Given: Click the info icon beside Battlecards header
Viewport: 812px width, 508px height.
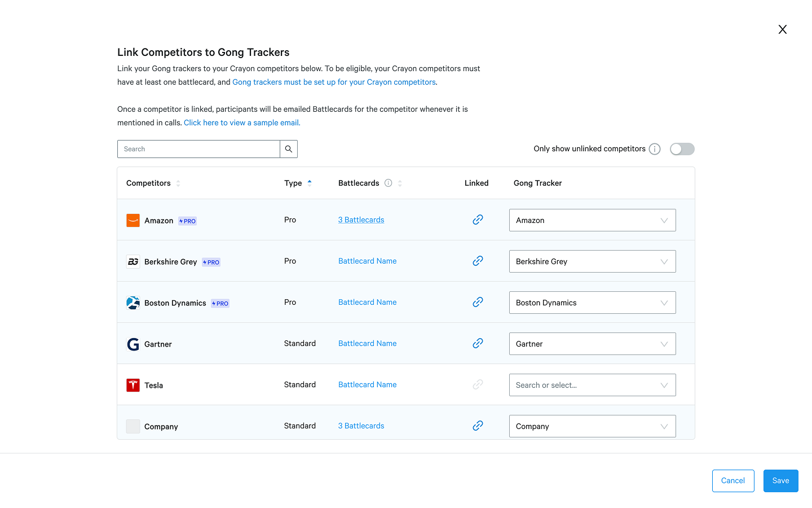Looking at the screenshot, I should 388,183.
